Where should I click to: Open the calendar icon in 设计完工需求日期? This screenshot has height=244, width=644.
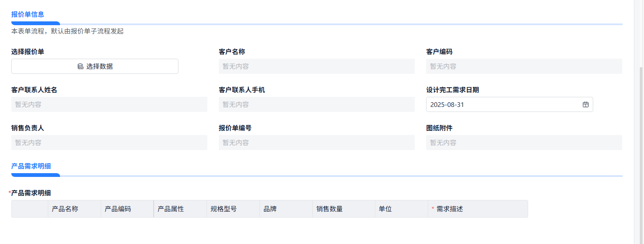point(586,104)
